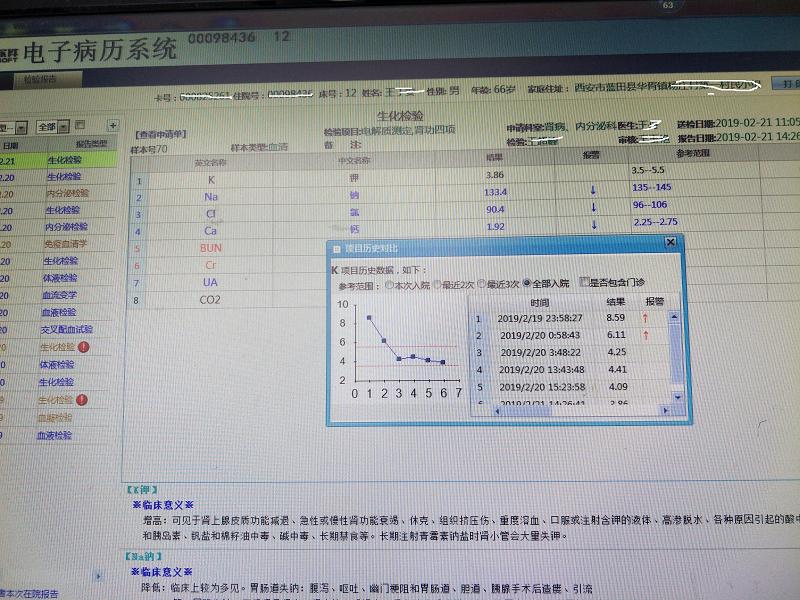Screen dimensions: 800x600
Task: Click the down-arrow alert for Cl 90.4
Action: 593,207
